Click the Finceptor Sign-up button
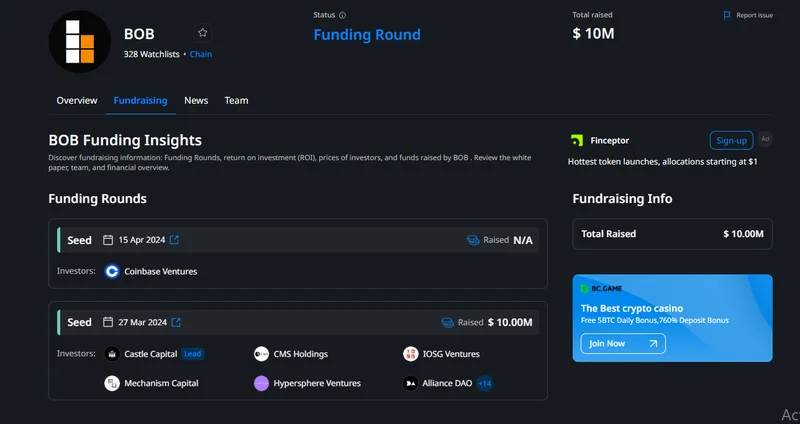The width and height of the screenshot is (800, 424). pos(731,140)
